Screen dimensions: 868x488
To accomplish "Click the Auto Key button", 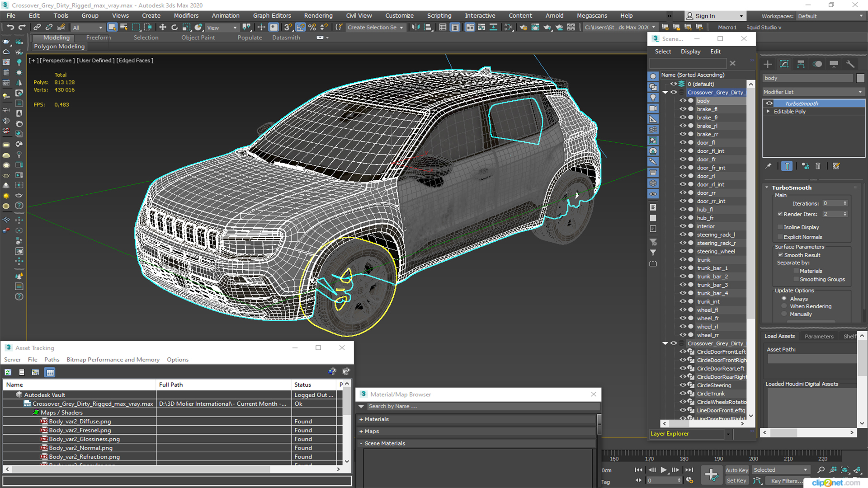I will (737, 470).
